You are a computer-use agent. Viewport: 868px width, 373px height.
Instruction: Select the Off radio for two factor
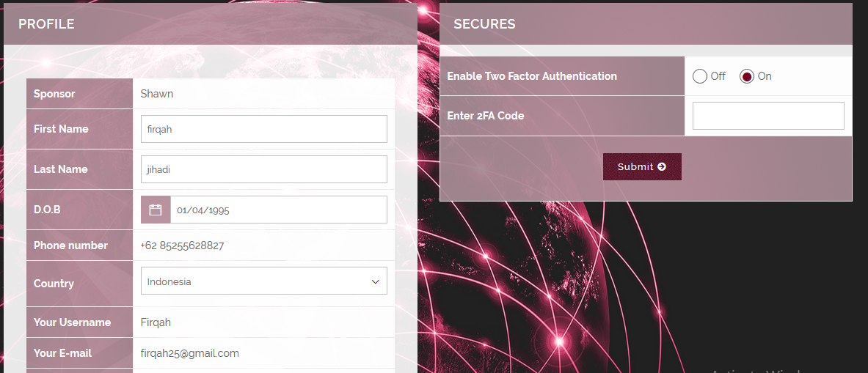(x=700, y=76)
